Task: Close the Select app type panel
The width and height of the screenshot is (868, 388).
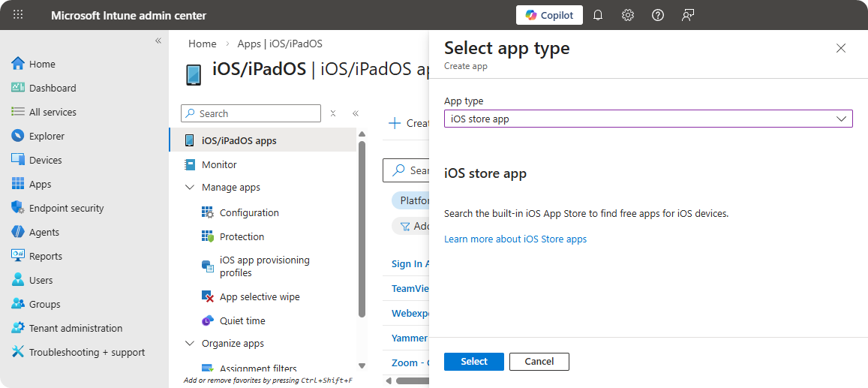Action: click(x=841, y=48)
